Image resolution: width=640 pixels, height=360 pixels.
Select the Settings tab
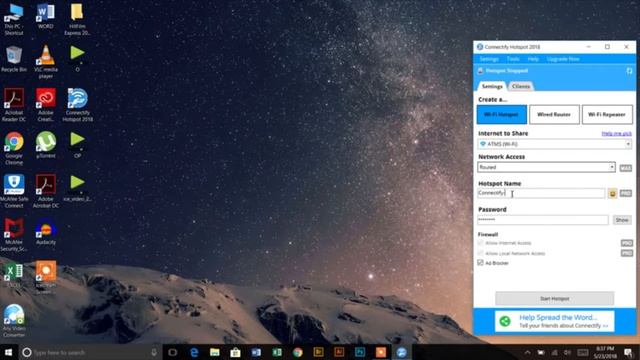pos(492,86)
